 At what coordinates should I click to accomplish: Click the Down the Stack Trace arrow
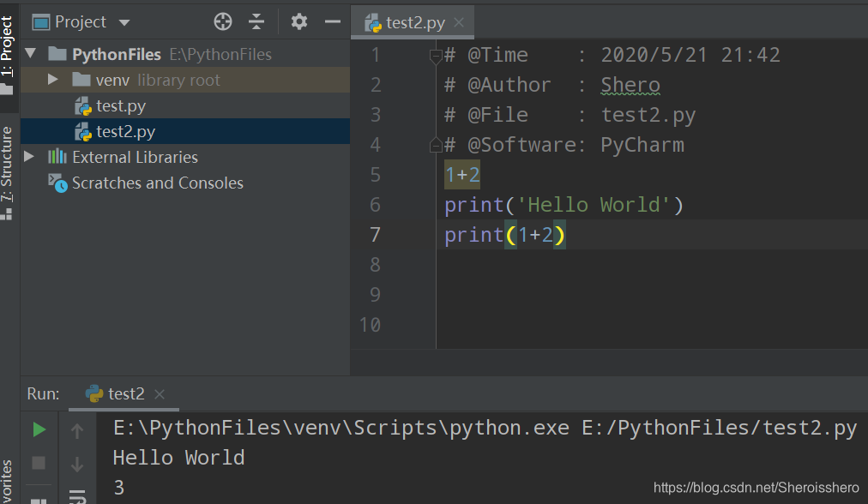78,463
